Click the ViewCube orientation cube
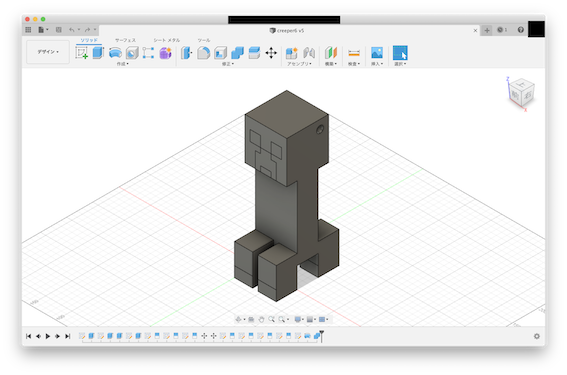The image size is (567, 375). tap(521, 93)
